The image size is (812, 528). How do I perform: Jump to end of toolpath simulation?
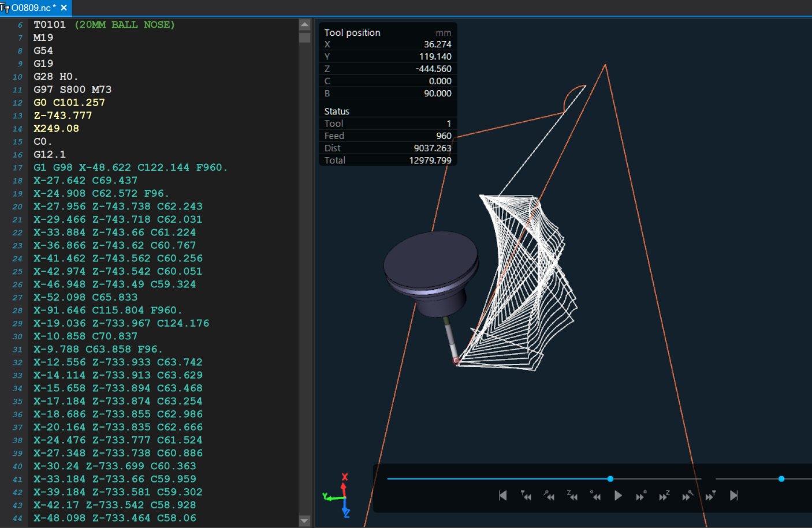733,496
